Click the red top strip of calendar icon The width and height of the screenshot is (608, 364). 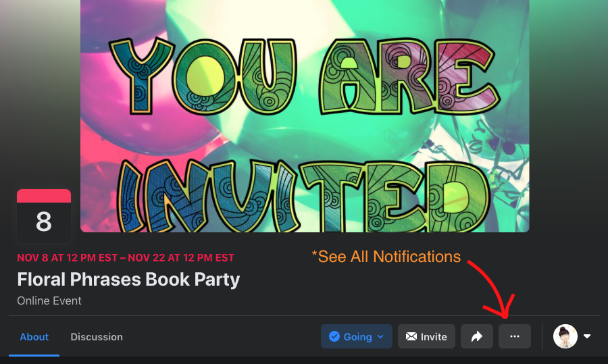44,196
